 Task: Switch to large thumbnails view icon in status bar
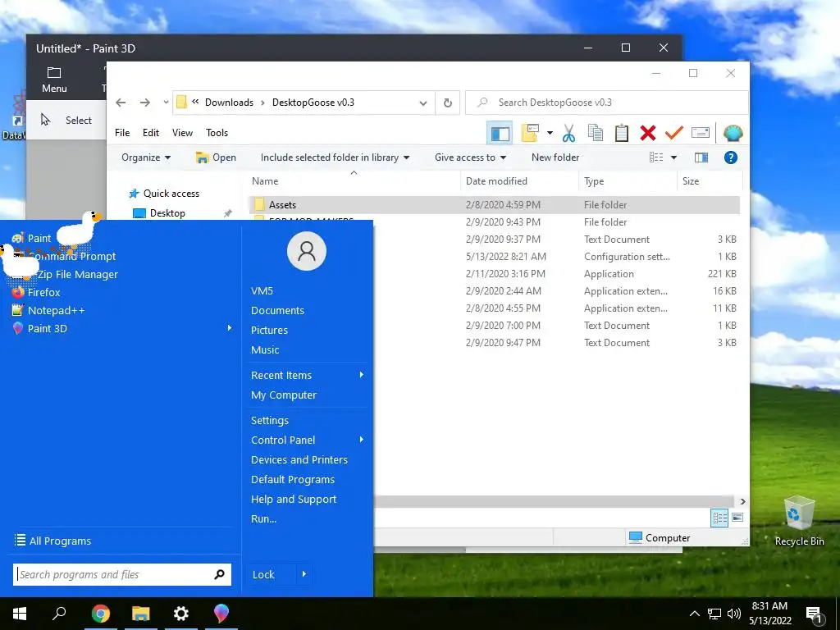click(x=737, y=518)
